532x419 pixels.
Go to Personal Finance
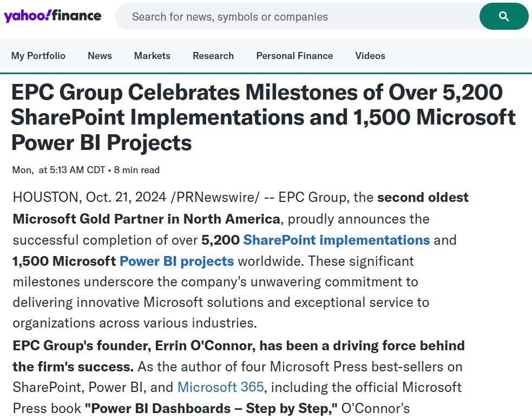click(294, 56)
